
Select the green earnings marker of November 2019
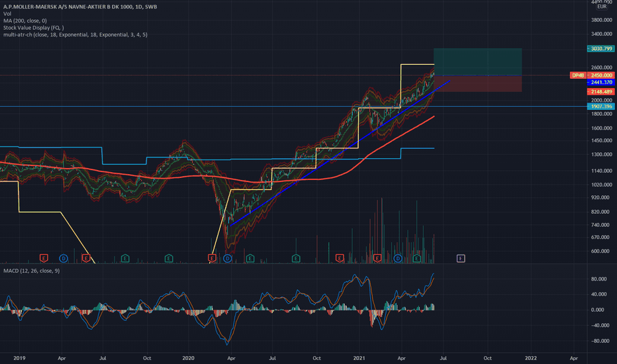pos(168,259)
